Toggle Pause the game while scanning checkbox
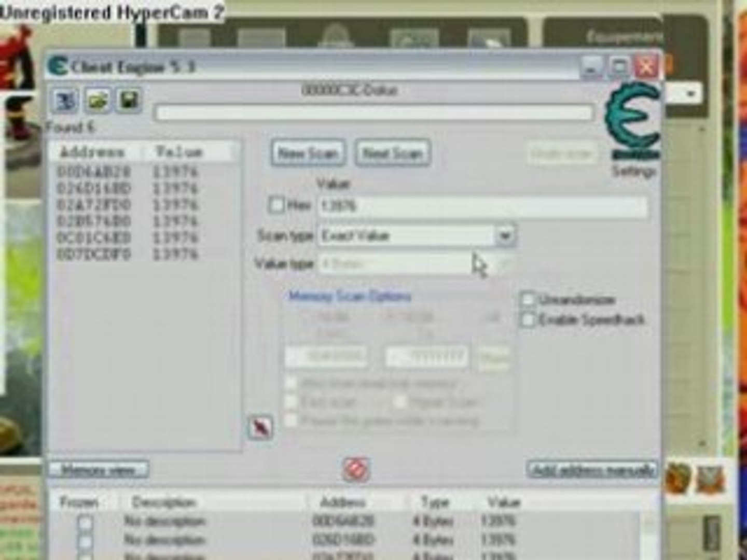Image resolution: width=747 pixels, height=560 pixels. (291, 420)
